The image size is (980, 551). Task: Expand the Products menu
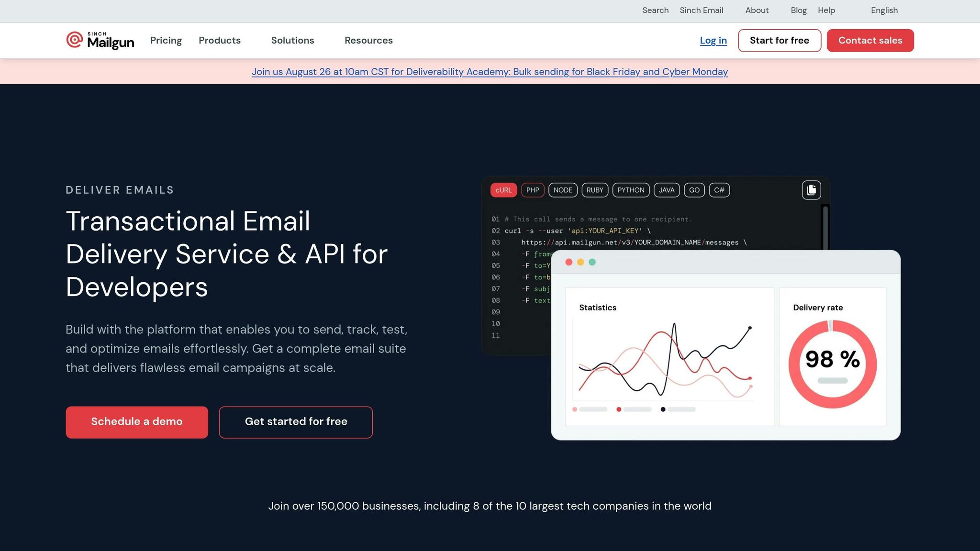pos(220,41)
